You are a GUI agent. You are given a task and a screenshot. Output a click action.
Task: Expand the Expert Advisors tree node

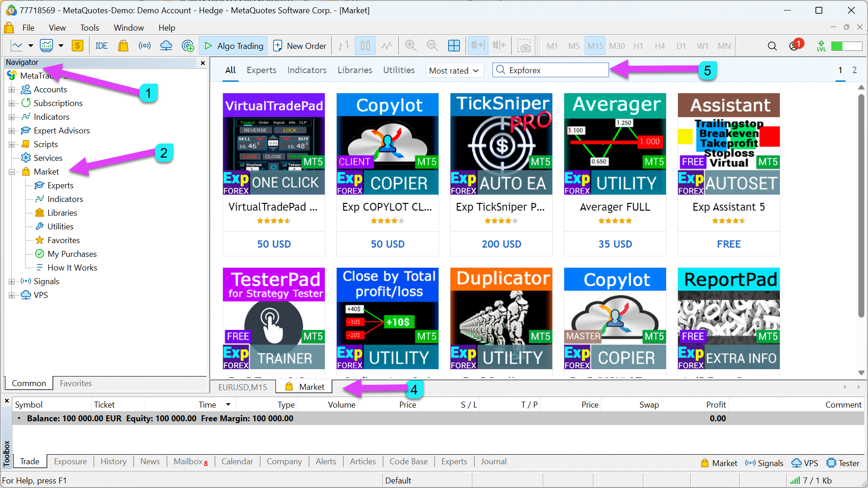pos(11,131)
